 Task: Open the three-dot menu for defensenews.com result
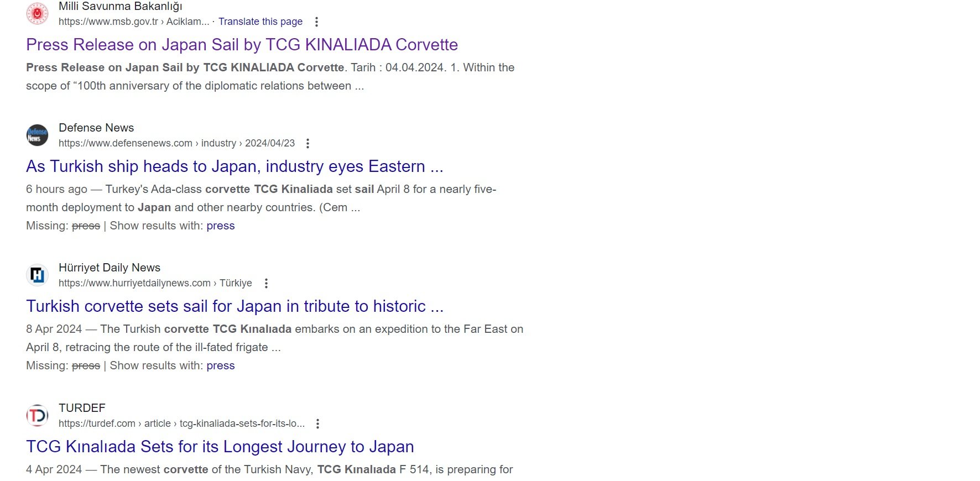tap(307, 143)
